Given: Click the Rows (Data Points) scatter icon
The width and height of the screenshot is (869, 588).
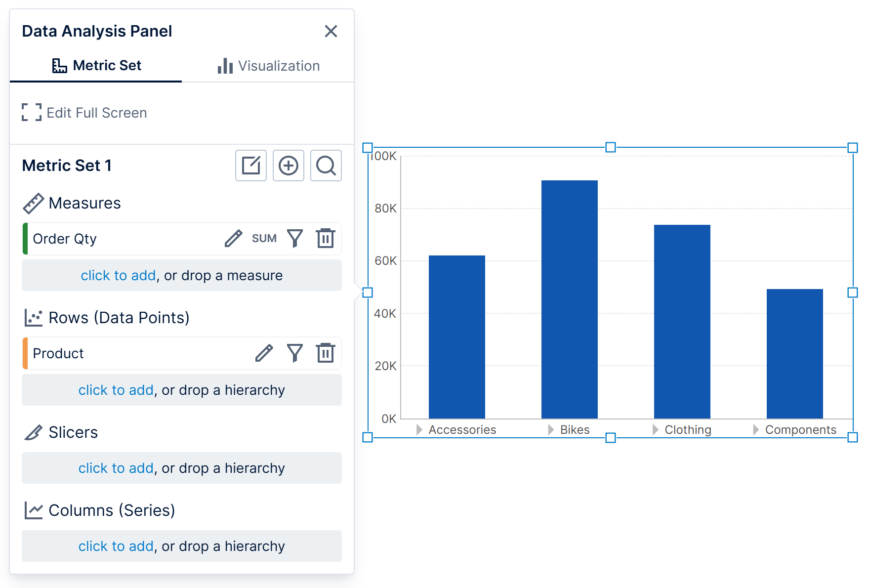Looking at the screenshot, I should 34,318.
